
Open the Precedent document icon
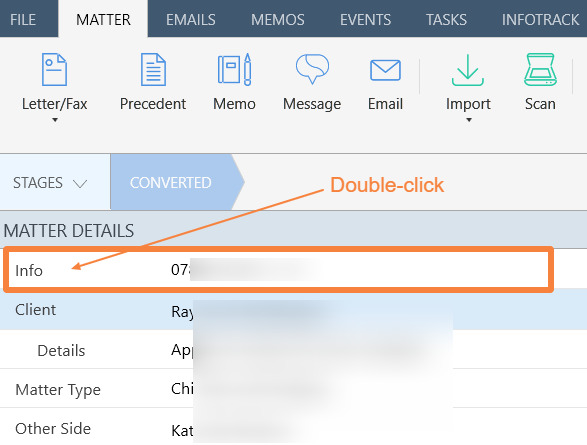coord(153,70)
